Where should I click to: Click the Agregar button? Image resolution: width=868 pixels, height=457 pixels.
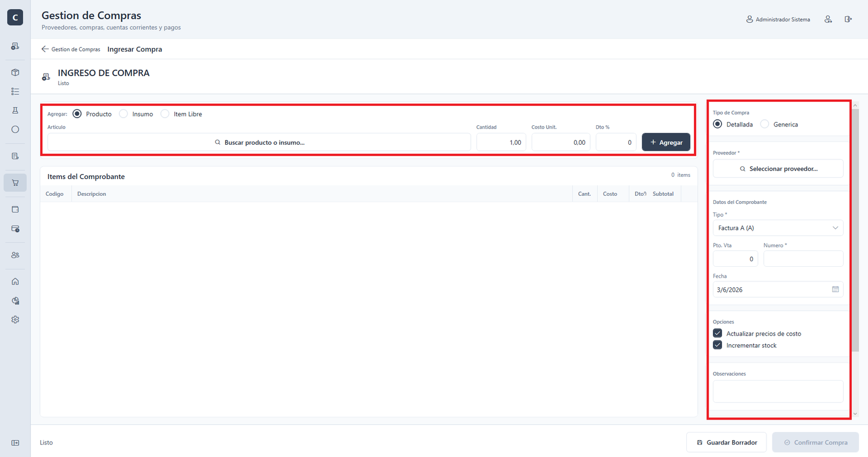tap(666, 143)
